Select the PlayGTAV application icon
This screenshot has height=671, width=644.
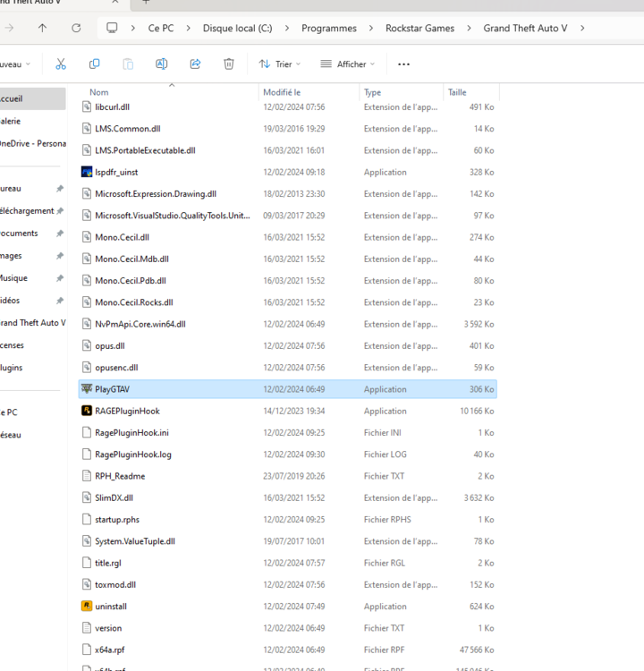pyautogui.click(x=87, y=389)
